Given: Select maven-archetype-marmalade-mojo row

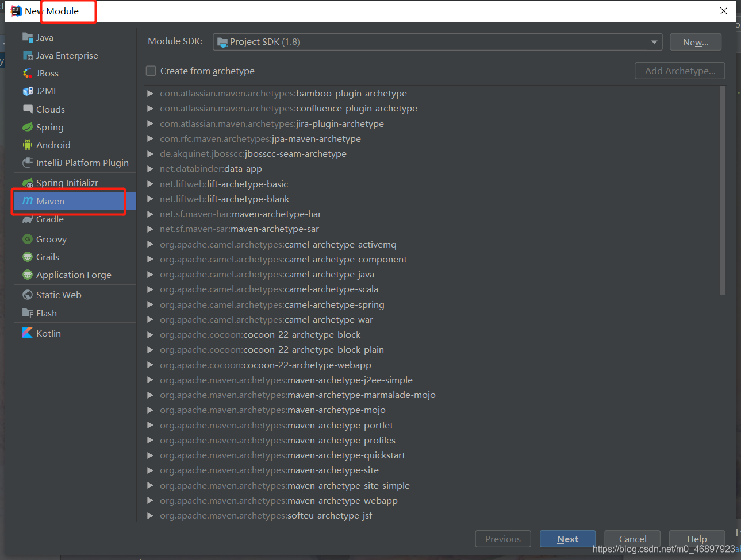Looking at the screenshot, I should (x=432, y=395).
